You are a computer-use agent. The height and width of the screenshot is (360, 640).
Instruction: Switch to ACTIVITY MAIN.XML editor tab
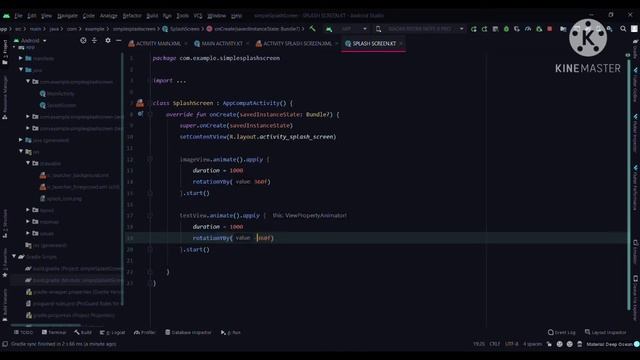pyautogui.click(x=158, y=43)
